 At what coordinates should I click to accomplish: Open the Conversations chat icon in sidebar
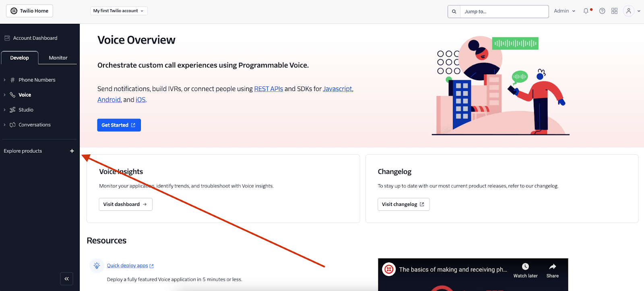click(13, 125)
